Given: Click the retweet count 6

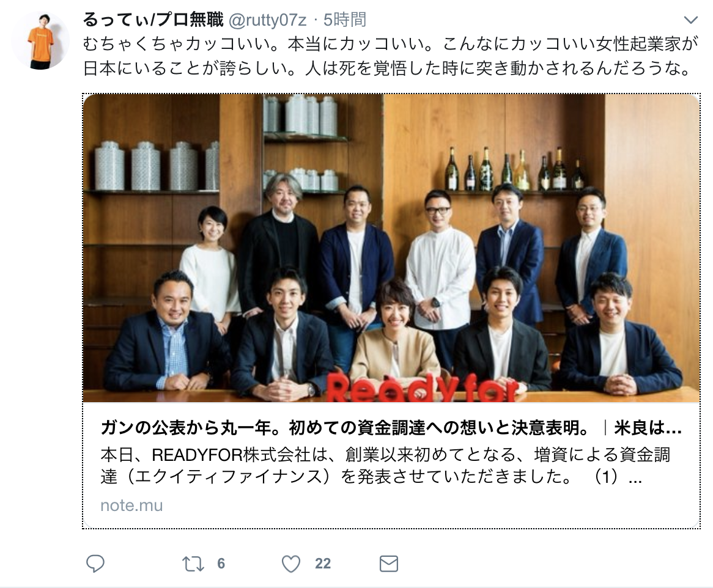Looking at the screenshot, I should [x=221, y=564].
